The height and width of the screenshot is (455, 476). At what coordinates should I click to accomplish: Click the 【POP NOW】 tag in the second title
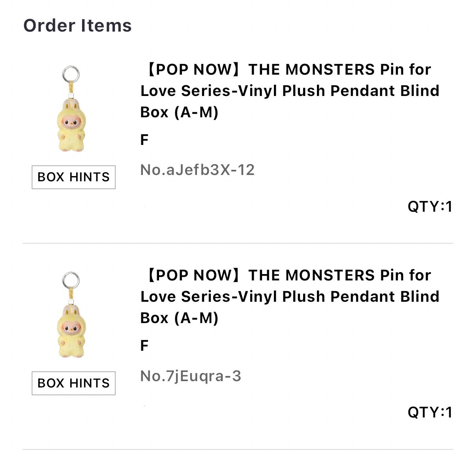coord(193,275)
